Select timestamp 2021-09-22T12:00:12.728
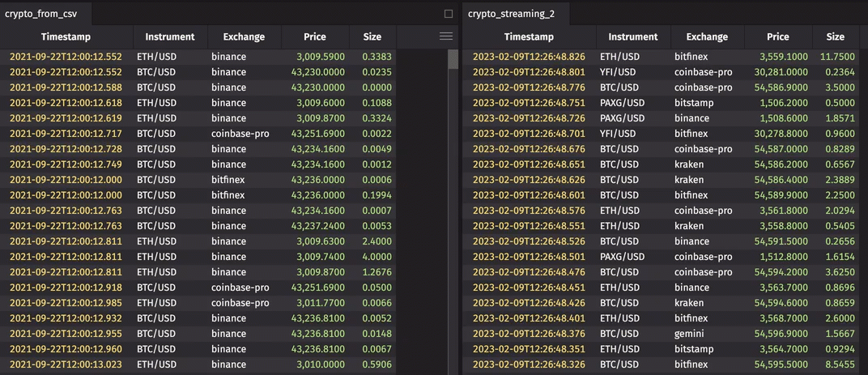This screenshot has width=868, height=375. pyautogui.click(x=66, y=149)
